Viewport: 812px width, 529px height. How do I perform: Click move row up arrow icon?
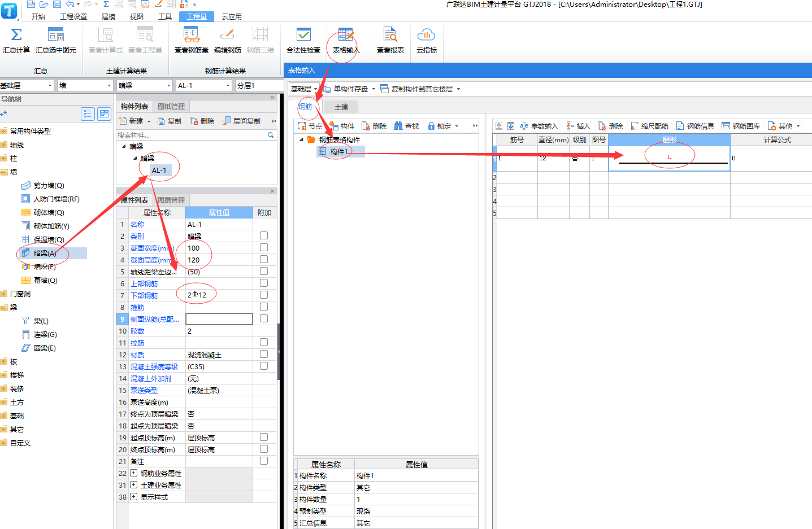click(x=499, y=126)
